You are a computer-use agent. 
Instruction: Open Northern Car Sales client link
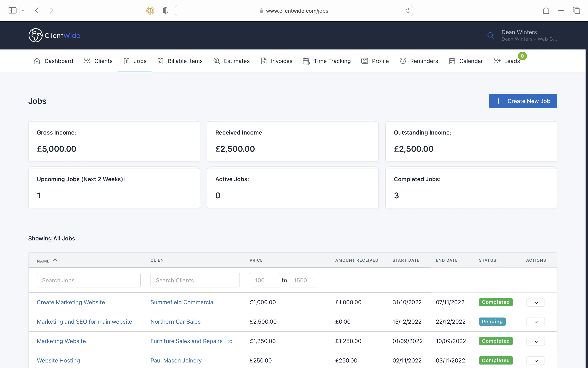point(175,322)
